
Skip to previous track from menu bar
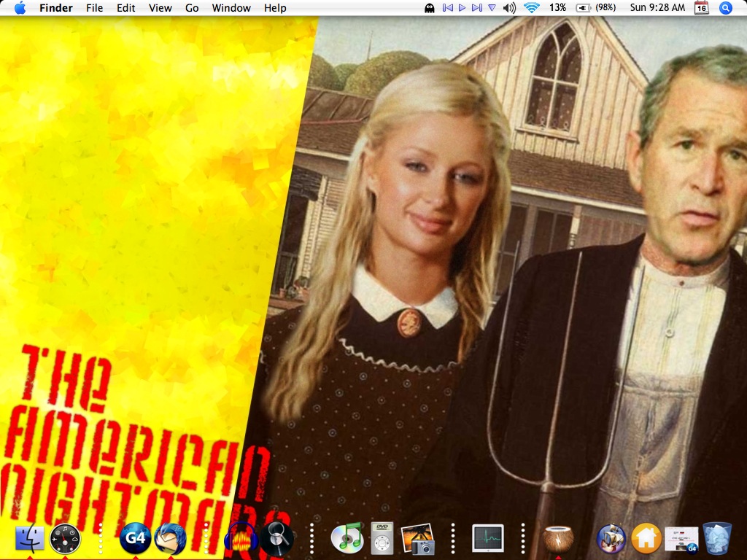[447, 7]
